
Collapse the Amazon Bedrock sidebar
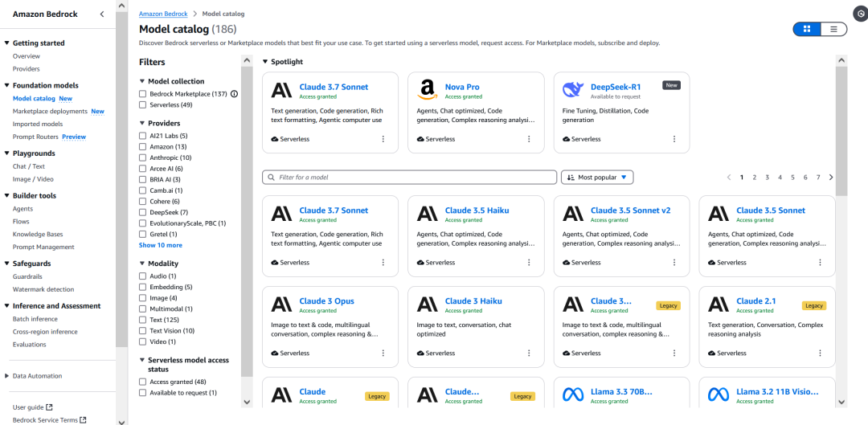102,14
